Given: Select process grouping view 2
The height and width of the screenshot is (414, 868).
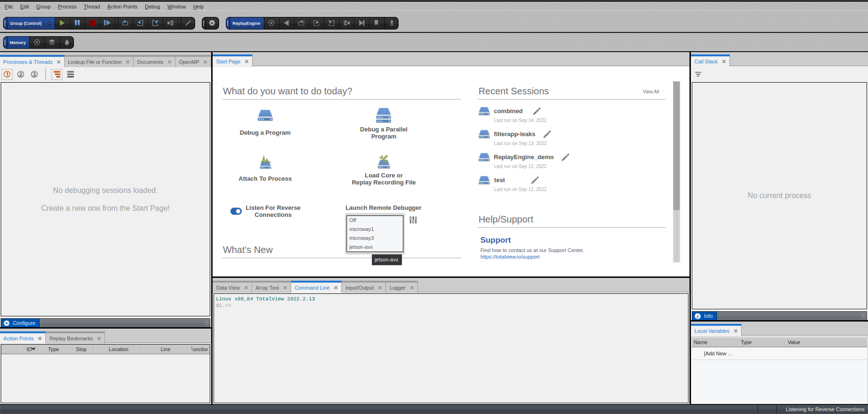Looking at the screenshot, I should 20,74.
